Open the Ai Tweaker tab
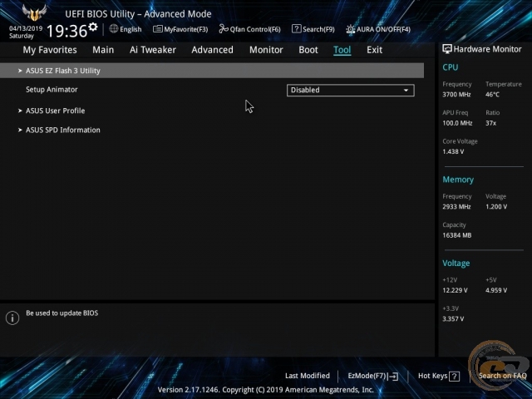 (153, 50)
